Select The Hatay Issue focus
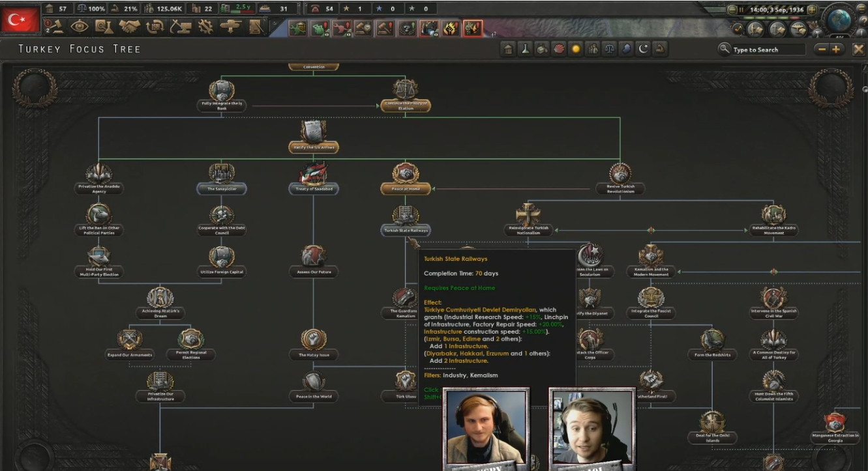Screen dimensions: 868x471 click(314, 345)
